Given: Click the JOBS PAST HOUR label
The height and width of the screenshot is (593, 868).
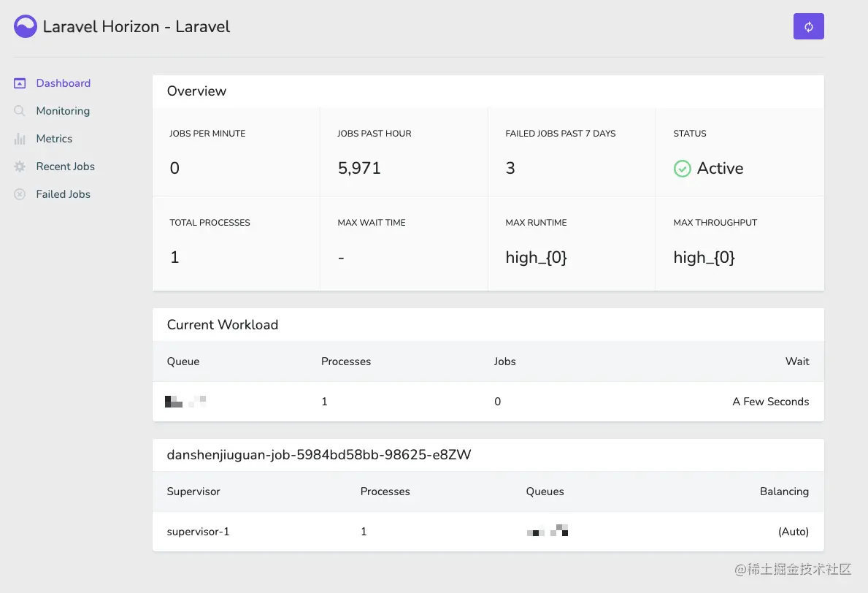Looking at the screenshot, I should click(x=375, y=134).
